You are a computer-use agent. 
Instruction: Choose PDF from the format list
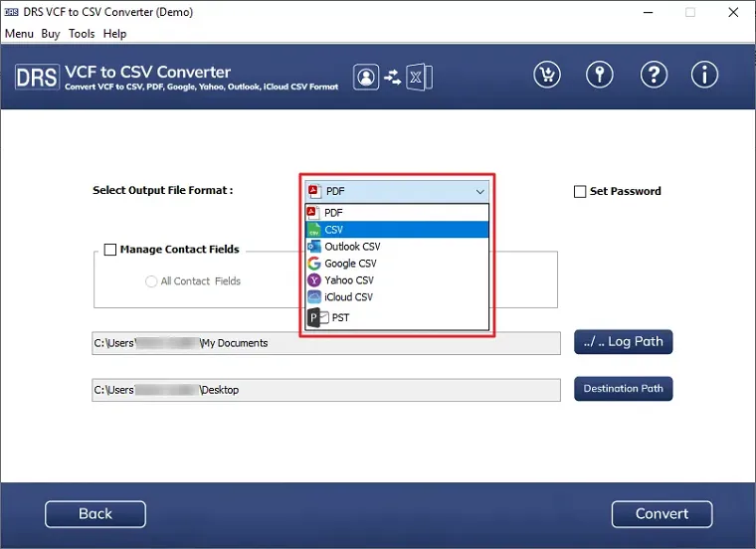click(x=397, y=213)
